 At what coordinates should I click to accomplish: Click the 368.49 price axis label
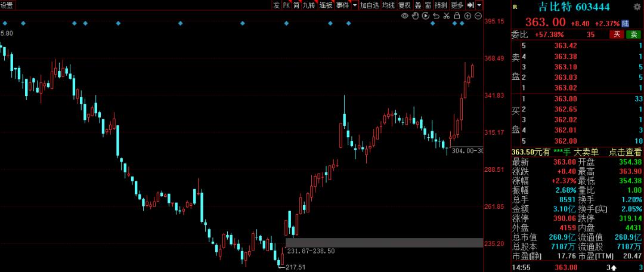494,58
